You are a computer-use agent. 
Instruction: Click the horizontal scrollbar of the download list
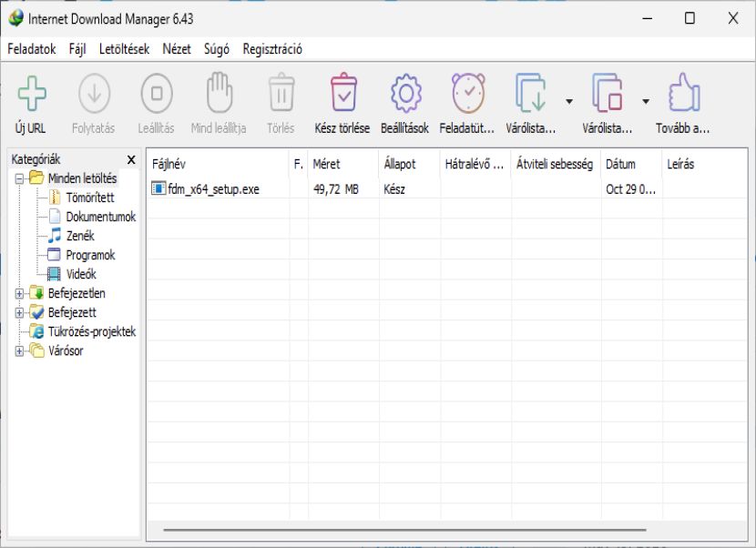click(x=404, y=530)
